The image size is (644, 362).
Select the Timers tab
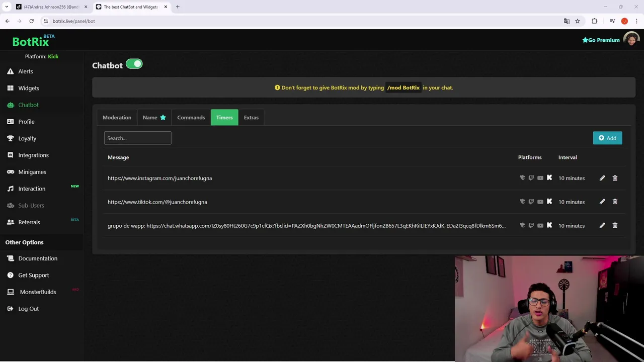click(224, 117)
